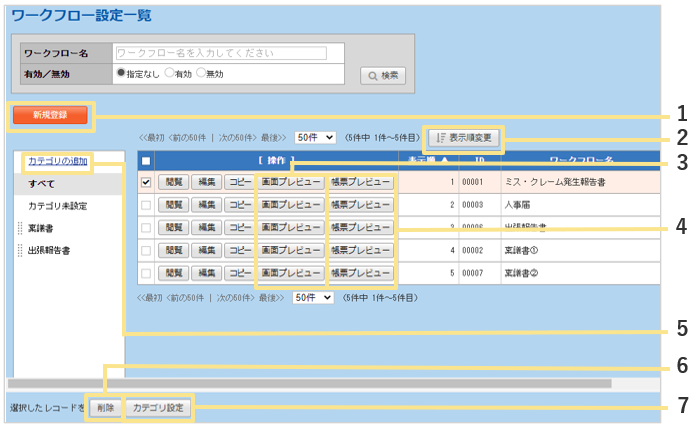Select the 有効 radio button

pyautogui.click(x=169, y=73)
